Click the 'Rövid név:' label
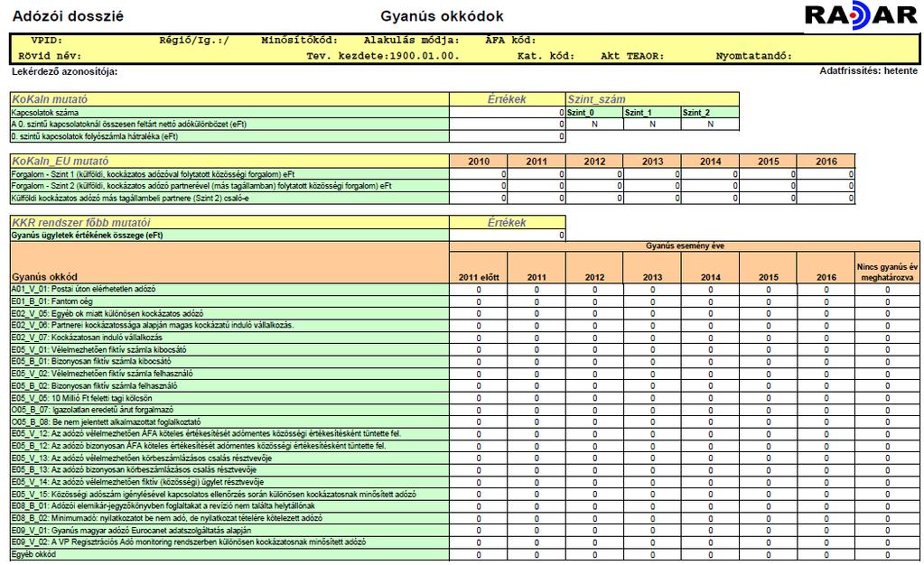Image resolution: width=924 pixels, height=565 pixels. 50,56
